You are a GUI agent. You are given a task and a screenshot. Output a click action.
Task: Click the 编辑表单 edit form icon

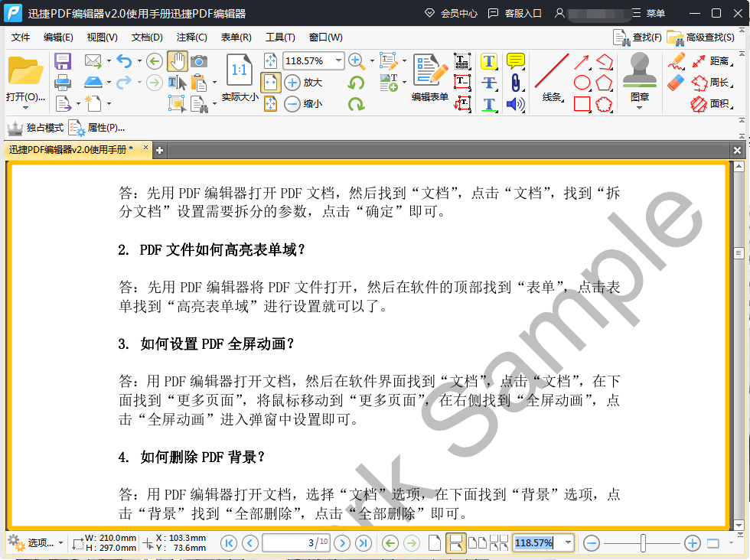pos(430,77)
